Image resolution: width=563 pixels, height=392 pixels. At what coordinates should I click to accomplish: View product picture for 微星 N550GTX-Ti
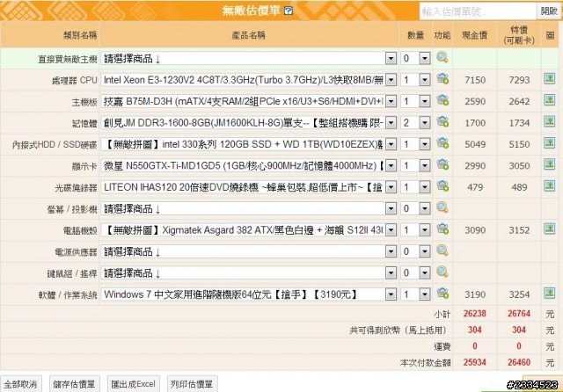tap(549, 165)
